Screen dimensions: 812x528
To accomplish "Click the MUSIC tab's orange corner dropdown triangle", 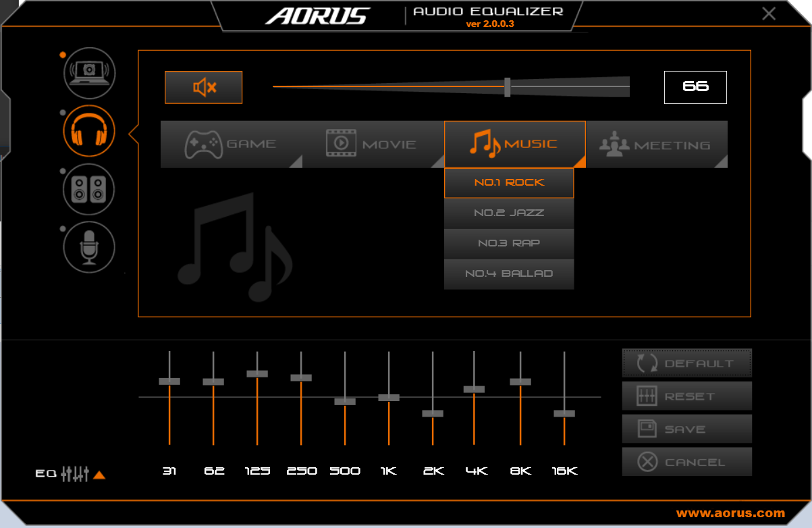I will tap(579, 161).
